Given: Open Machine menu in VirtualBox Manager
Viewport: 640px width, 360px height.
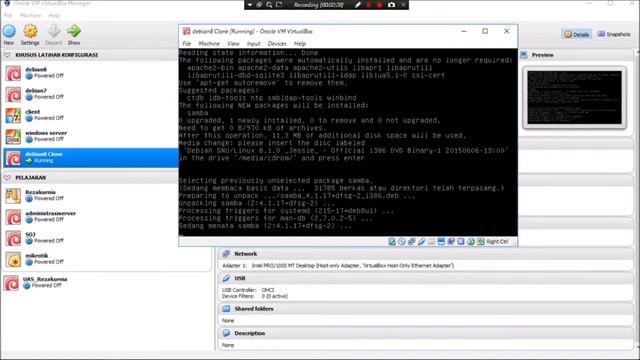Looking at the screenshot, I should (x=31, y=16).
